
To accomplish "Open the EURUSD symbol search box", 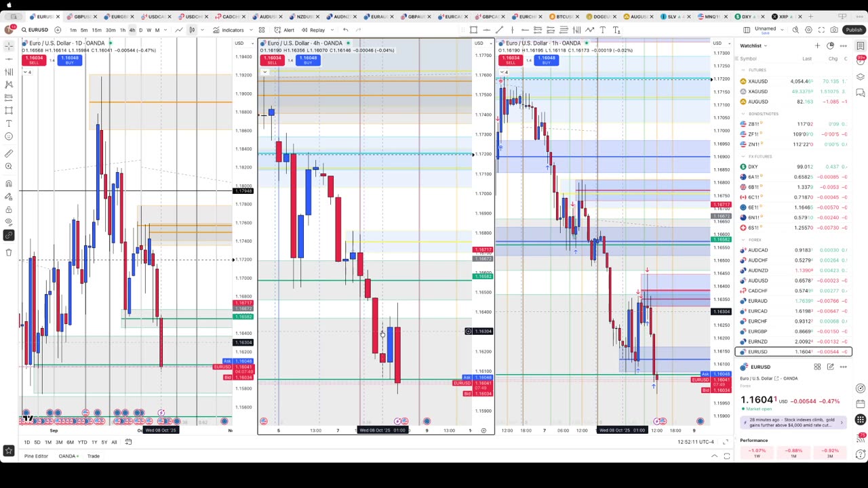I will click(x=35, y=30).
